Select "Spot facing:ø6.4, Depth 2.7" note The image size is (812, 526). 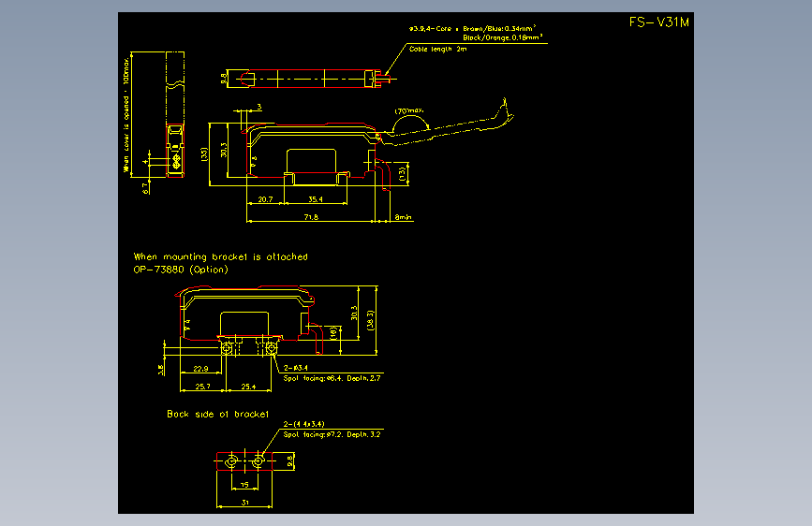332,378
